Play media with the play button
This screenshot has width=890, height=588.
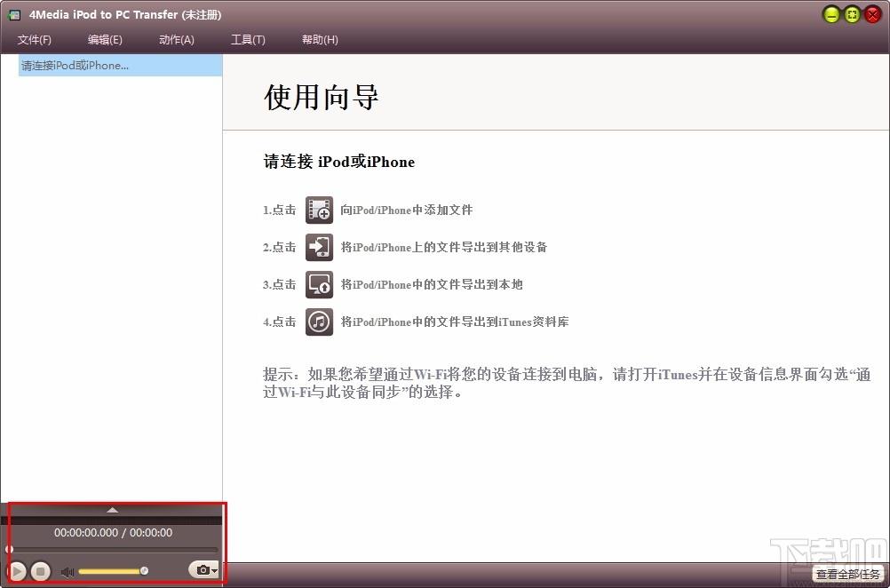(18, 571)
